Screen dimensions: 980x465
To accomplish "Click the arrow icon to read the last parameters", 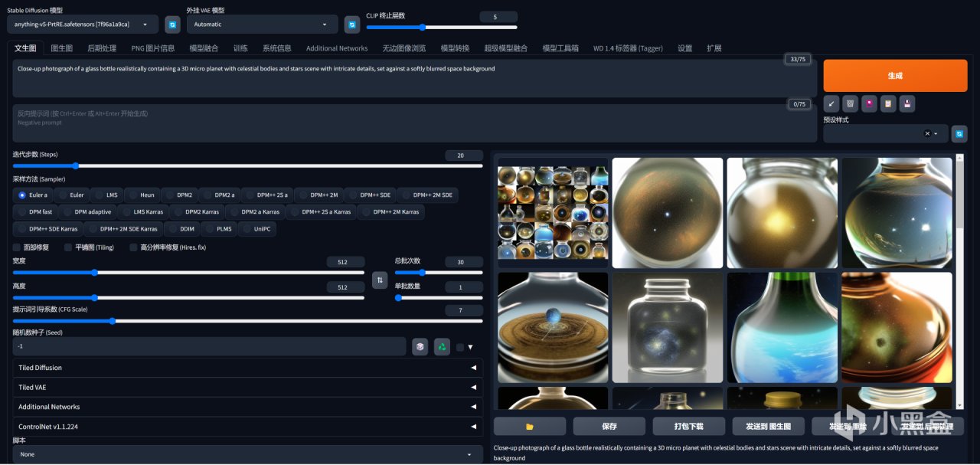I will point(831,103).
